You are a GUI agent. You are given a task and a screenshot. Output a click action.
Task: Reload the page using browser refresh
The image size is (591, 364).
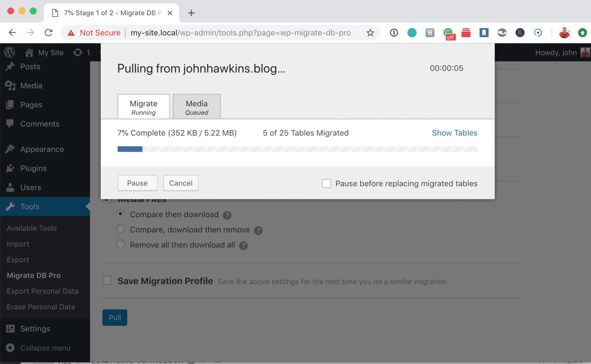(48, 33)
